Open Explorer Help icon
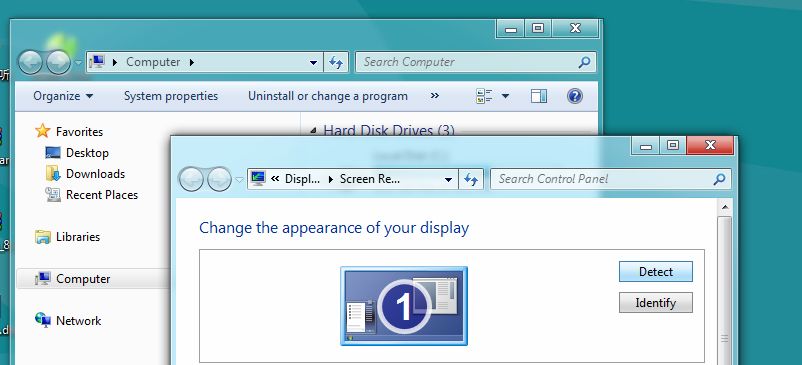The image size is (802, 365). 574,96
